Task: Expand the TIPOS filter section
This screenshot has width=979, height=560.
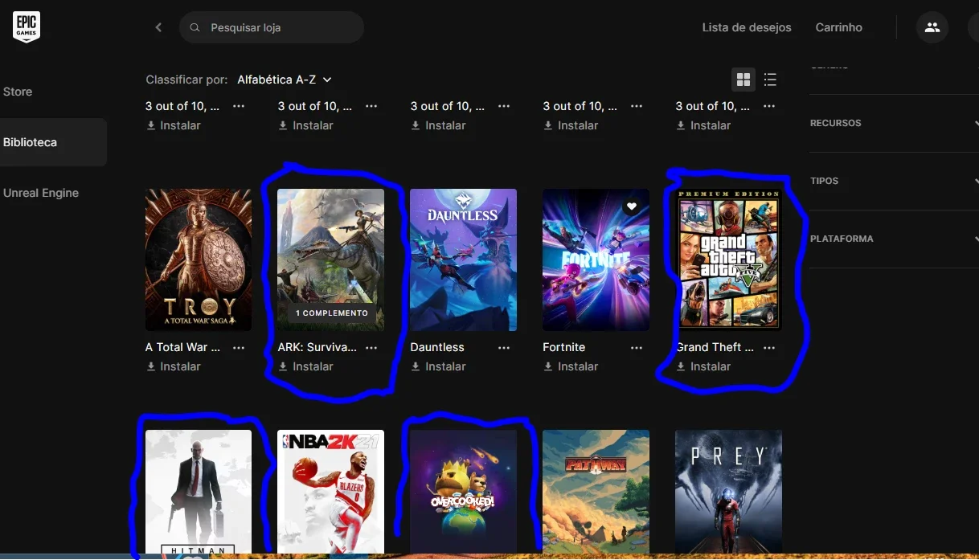Action: pos(894,181)
